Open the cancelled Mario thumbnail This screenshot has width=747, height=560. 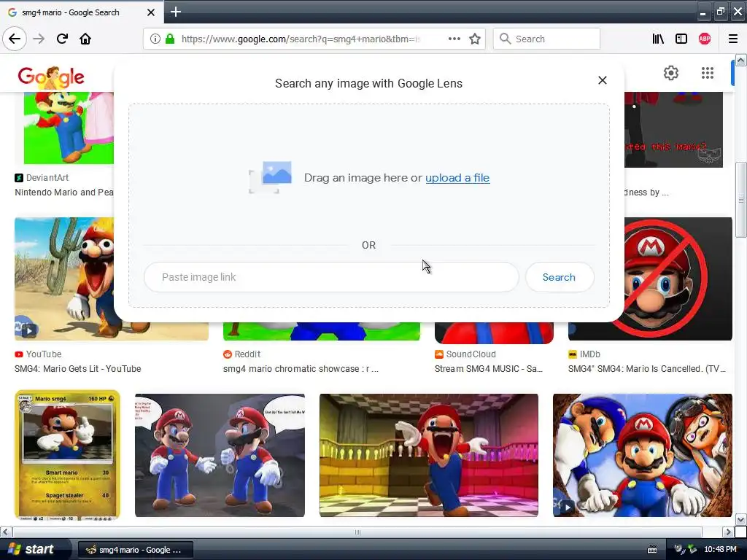pyautogui.click(x=678, y=279)
